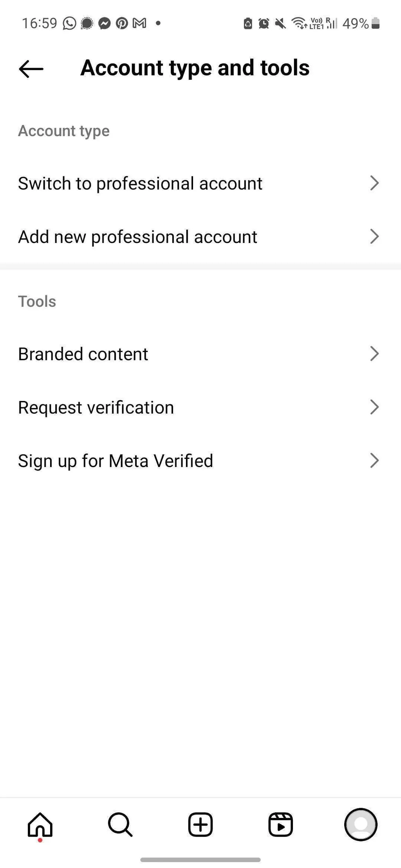Viewport: 401px width, 868px height.
Task: Choose Sign up for Meta Verified
Action: coord(116,461)
